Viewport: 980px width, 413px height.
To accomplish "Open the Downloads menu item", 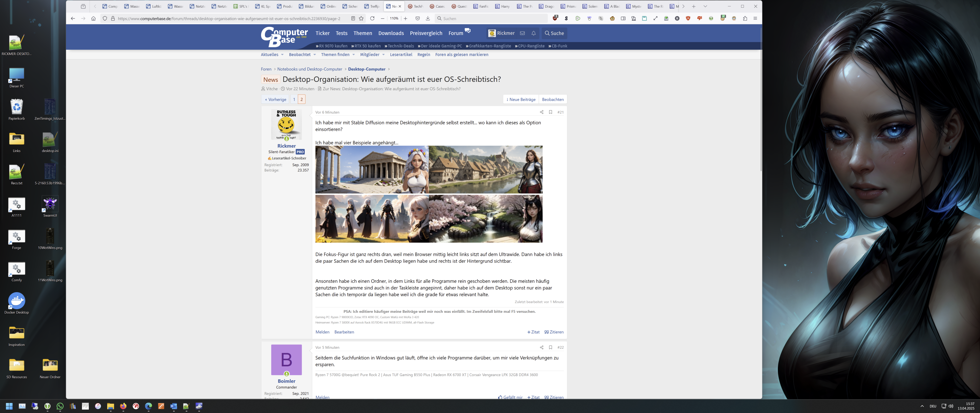I will pos(391,33).
